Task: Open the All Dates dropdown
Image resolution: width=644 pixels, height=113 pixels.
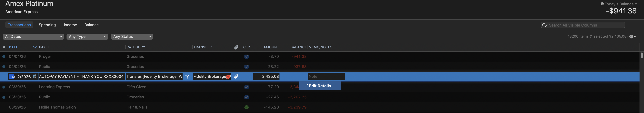Action: 33,37
